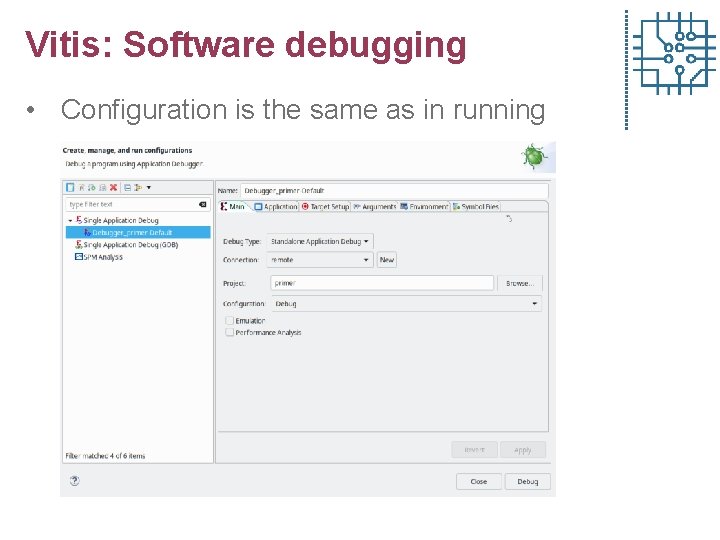Viewport: 720px width, 540px height.
Task: Switch to the Main tab
Action: 233,207
